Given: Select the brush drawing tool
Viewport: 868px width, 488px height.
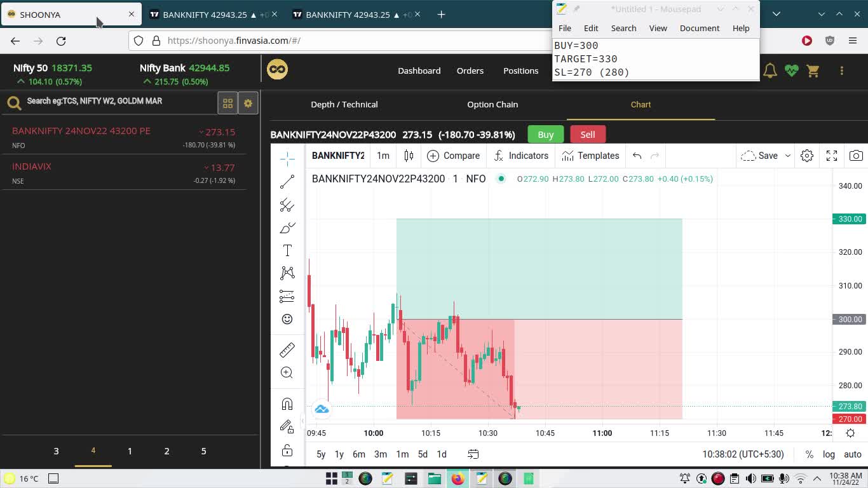Looking at the screenshot, I should pos(287,228).
